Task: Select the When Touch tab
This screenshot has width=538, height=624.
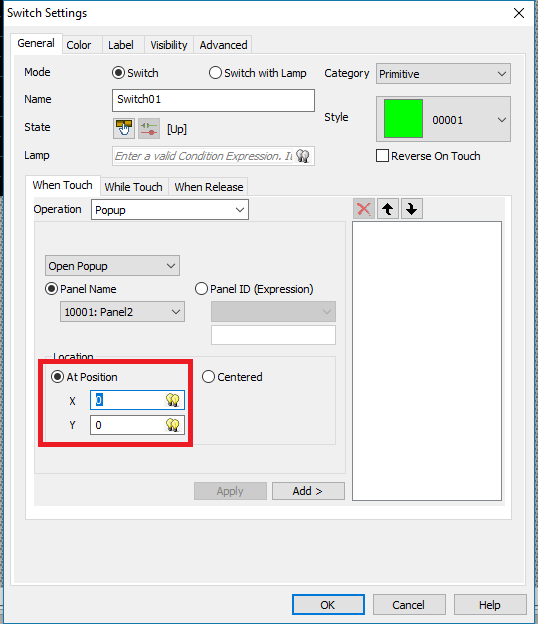Action: 62,185
